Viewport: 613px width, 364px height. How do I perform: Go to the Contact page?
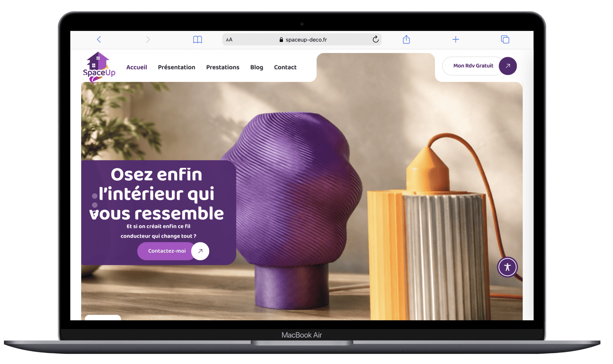click(285, 67)
